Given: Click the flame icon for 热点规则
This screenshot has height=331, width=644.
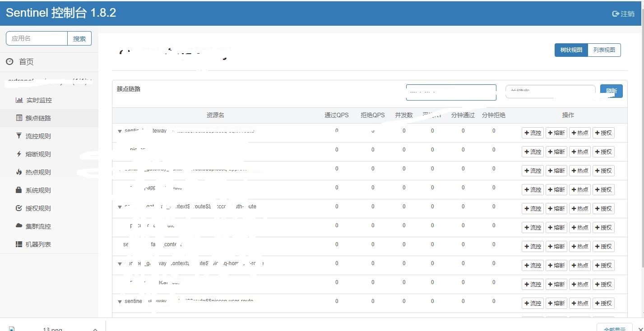Looking at the screenshot, I should [19, 172].
